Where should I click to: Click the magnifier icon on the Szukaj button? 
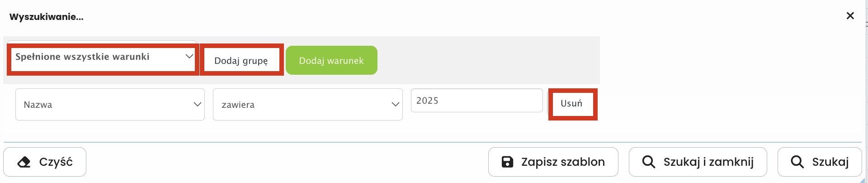click(797, 162)
